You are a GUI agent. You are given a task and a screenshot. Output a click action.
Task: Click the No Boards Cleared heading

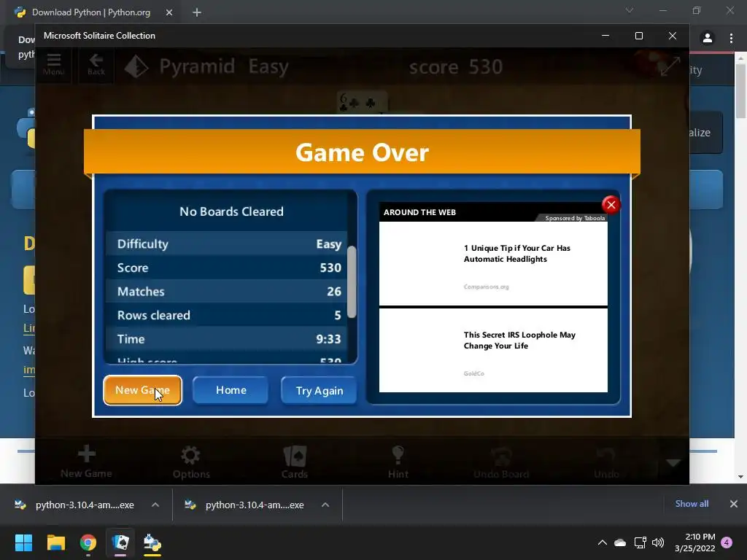point(231,211)
